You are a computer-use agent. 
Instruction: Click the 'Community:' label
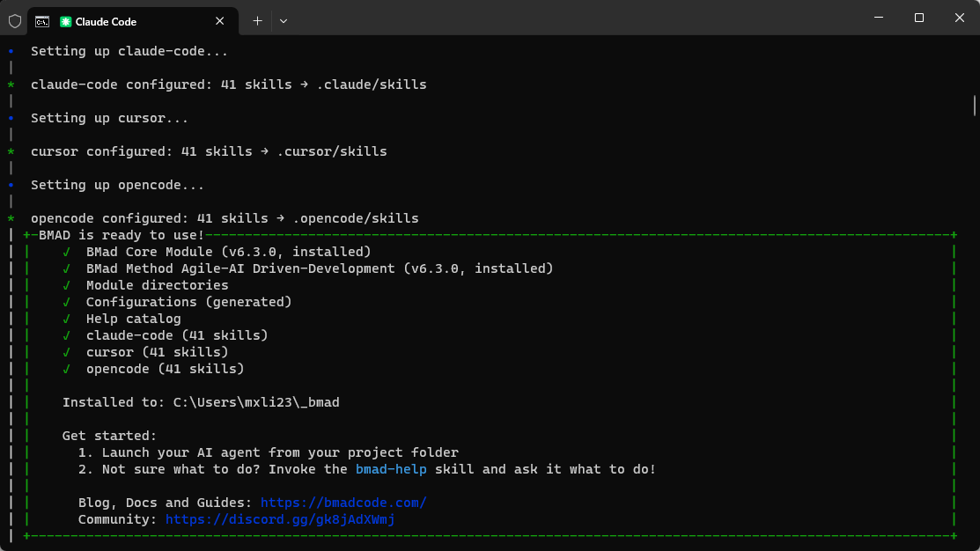pos(117,520)
